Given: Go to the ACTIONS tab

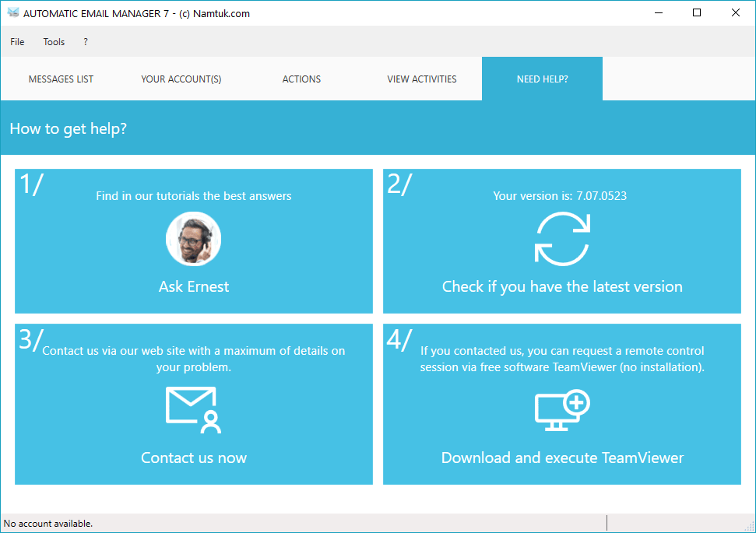Looking at the screenshot, I should [301, 79].
